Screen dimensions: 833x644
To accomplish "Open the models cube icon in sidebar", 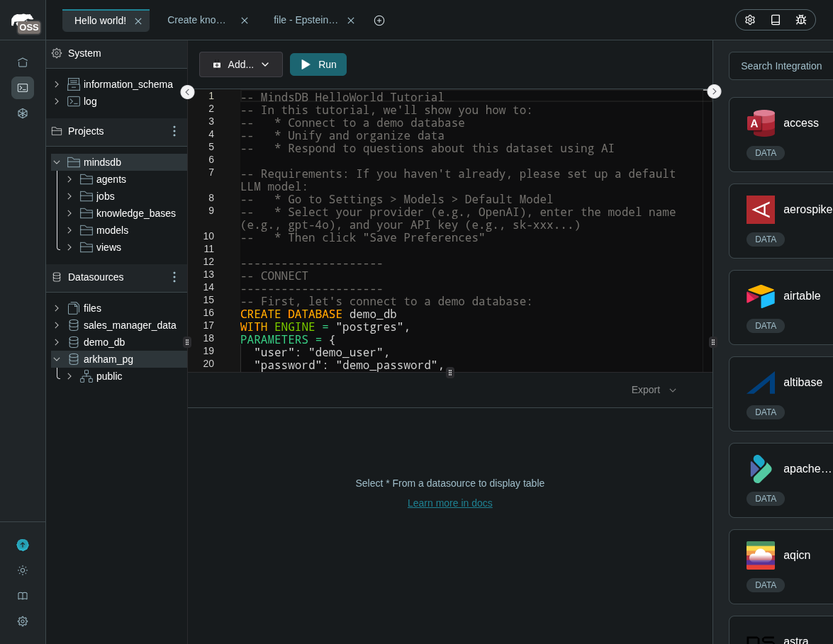I will (22, 113).
